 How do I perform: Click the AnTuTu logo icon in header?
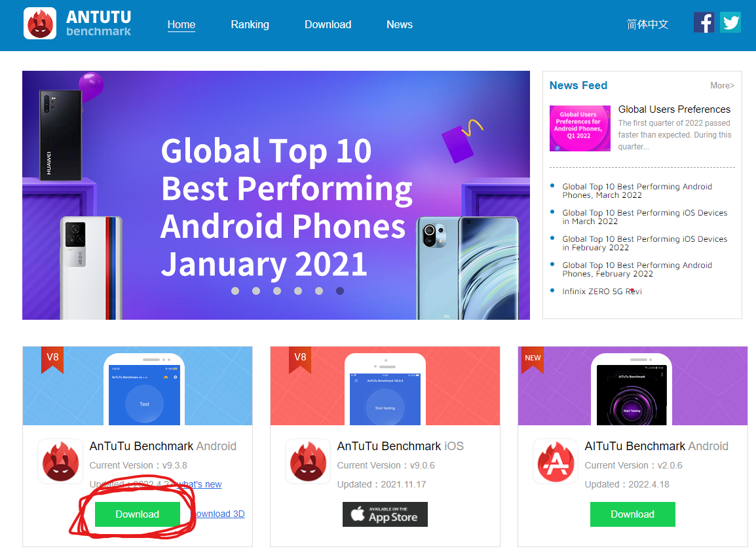(x=40, y=23)
